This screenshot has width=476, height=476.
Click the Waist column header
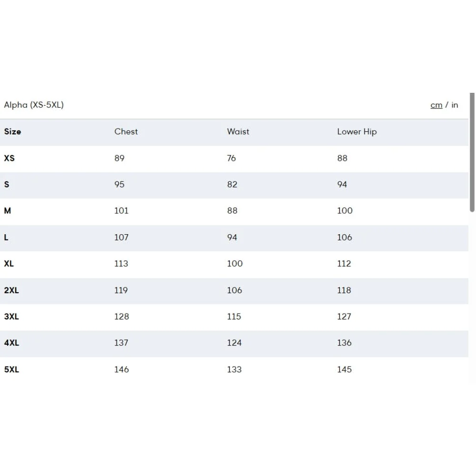[x=238, y=131]
